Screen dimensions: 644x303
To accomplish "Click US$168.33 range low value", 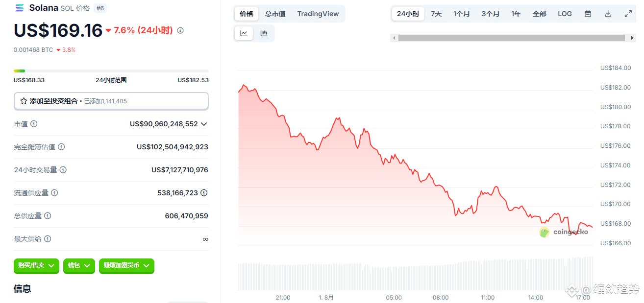I will (29, 80).
